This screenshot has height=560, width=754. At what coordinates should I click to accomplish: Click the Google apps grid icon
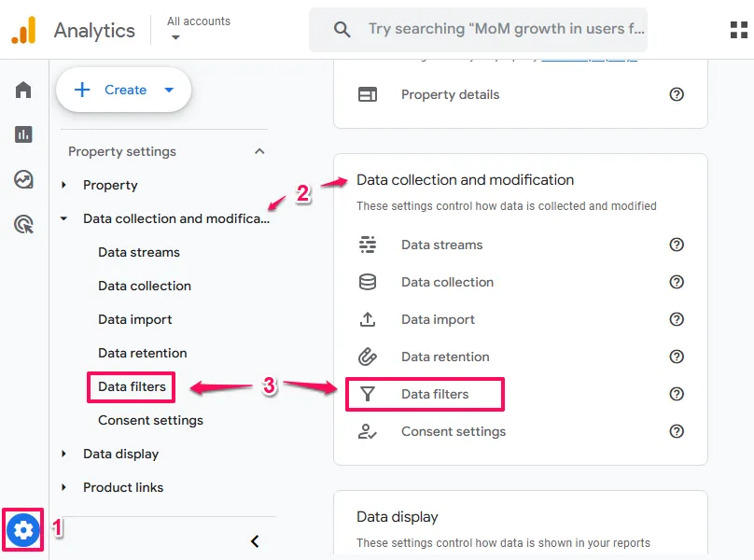coord(738,30)
